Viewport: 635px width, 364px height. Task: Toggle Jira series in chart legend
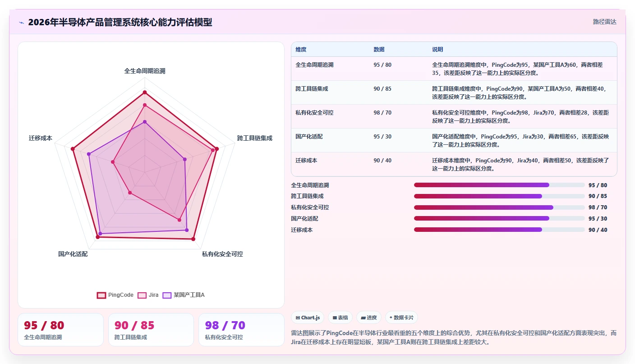148,295
